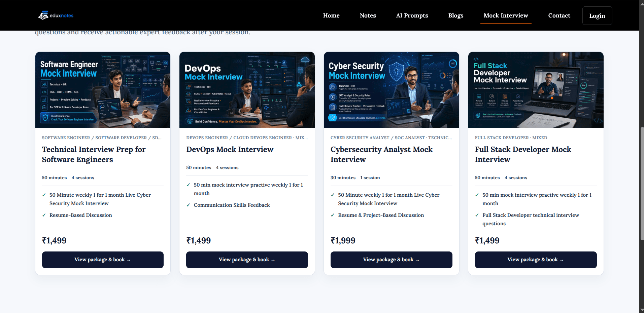Click checkmark icon beside Resume-Based Discussion

44,215
